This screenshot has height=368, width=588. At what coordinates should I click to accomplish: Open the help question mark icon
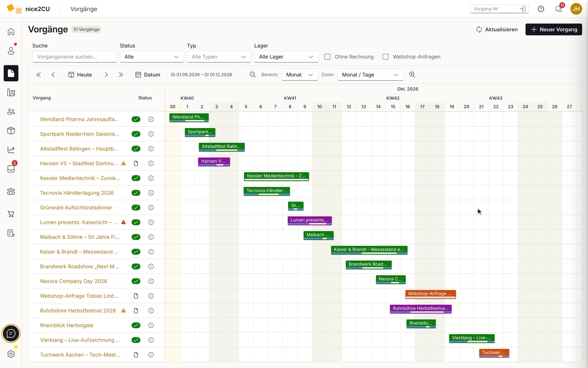[x=541, y=9]
